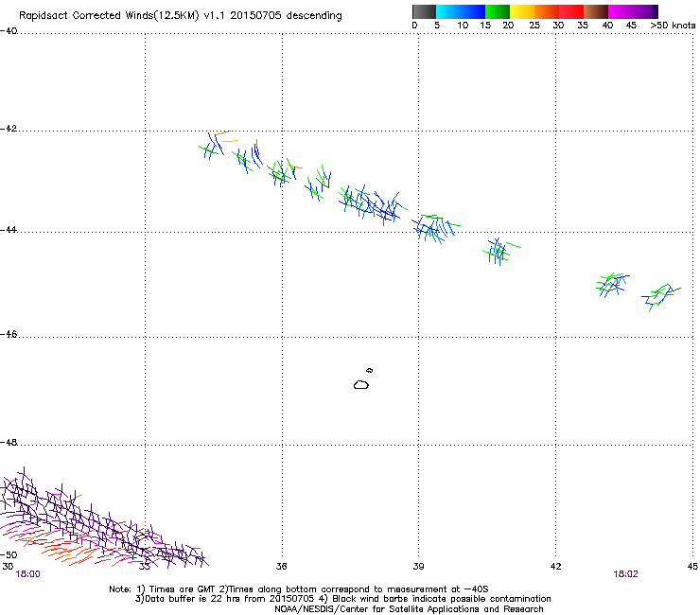The image size is (700, 615).
Task: Click the '-44' latitude axis label
Action: click(9, 230)
